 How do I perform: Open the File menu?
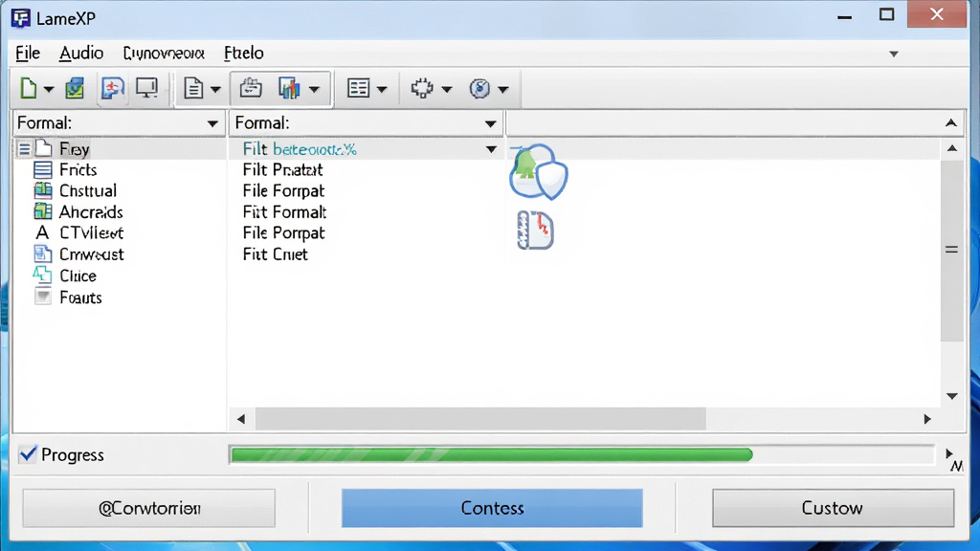pyautogui.click(x=28, y=54)
